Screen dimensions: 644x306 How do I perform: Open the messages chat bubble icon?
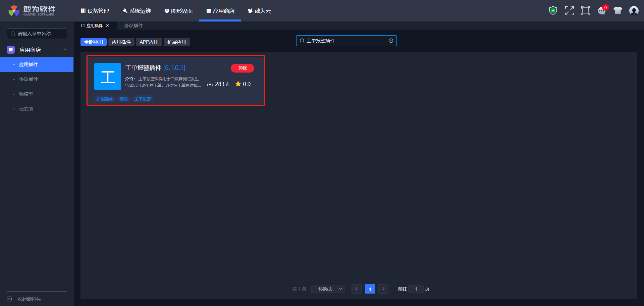pyautogui.click(x=602, y=11)
